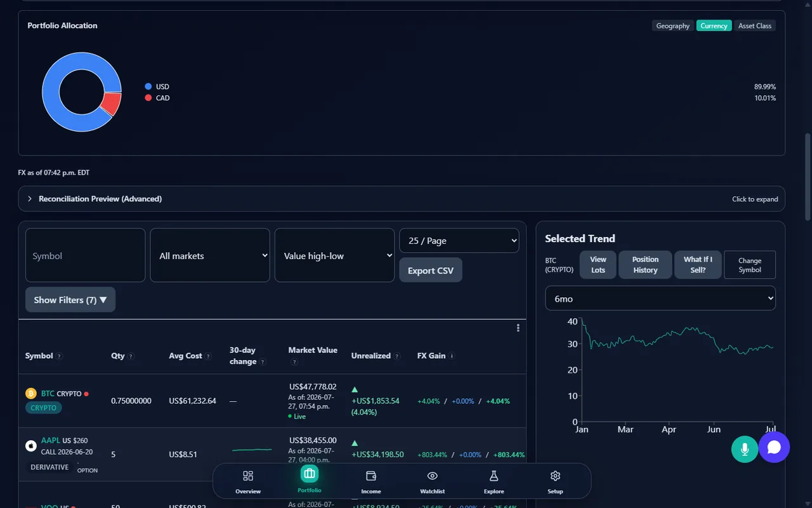
Task: Click the green up triangle in AAPL row
Action: pyautogui.click(x=355, y=443)
